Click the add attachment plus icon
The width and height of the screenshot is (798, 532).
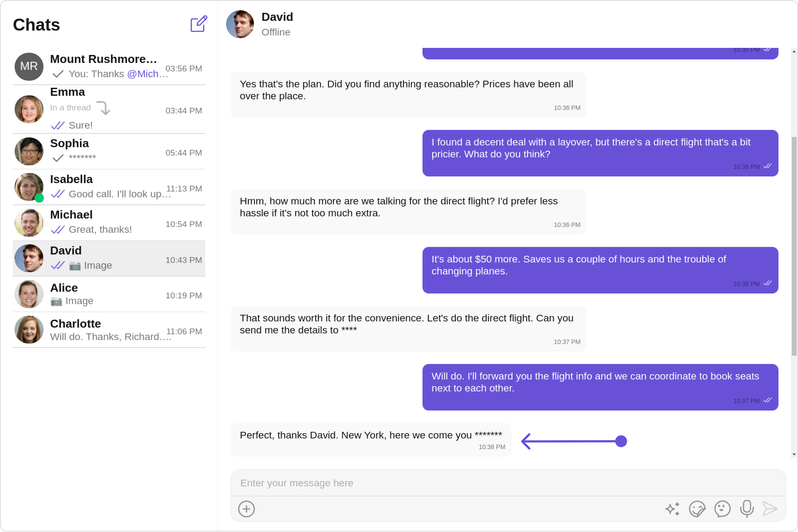pyautogui.click(x=246, y=509)
